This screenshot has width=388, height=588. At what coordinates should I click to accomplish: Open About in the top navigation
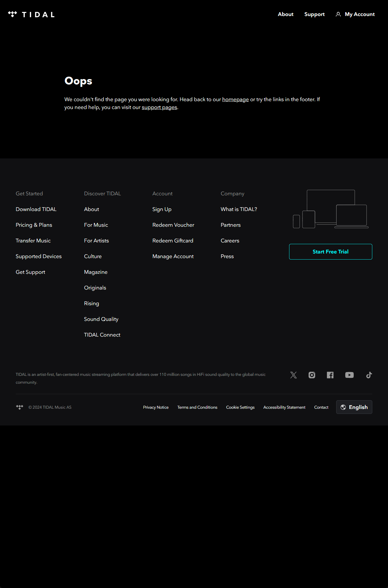[x=286, y=14]
